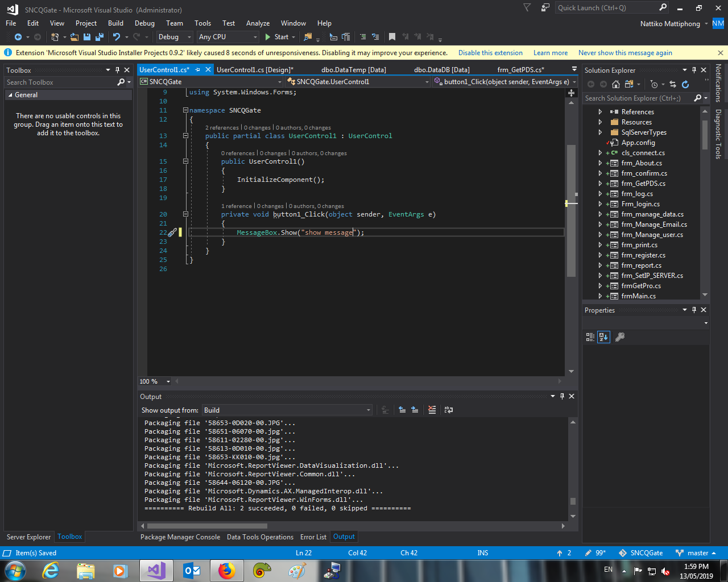Toggle a bookmark on the current line

[392, 37]
